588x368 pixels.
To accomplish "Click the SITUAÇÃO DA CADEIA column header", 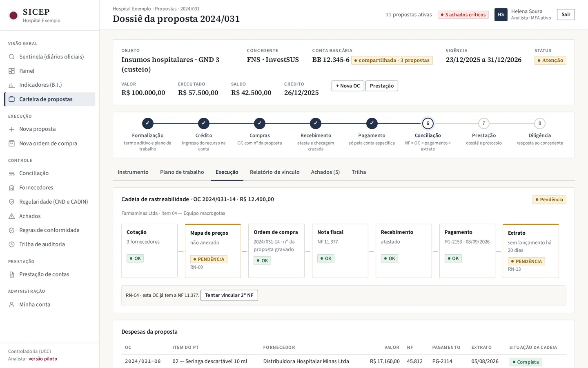I will coord(533,348).
